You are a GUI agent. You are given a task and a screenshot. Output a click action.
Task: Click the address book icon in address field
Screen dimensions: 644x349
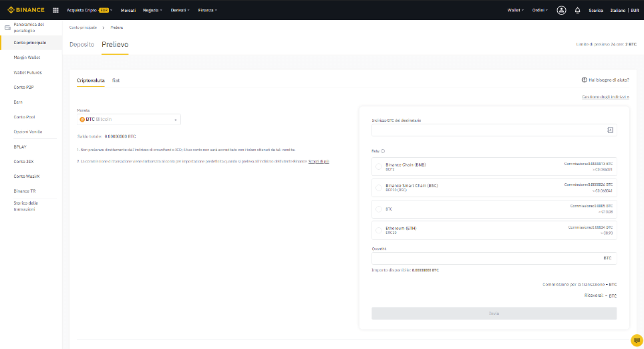coord(610,130)
